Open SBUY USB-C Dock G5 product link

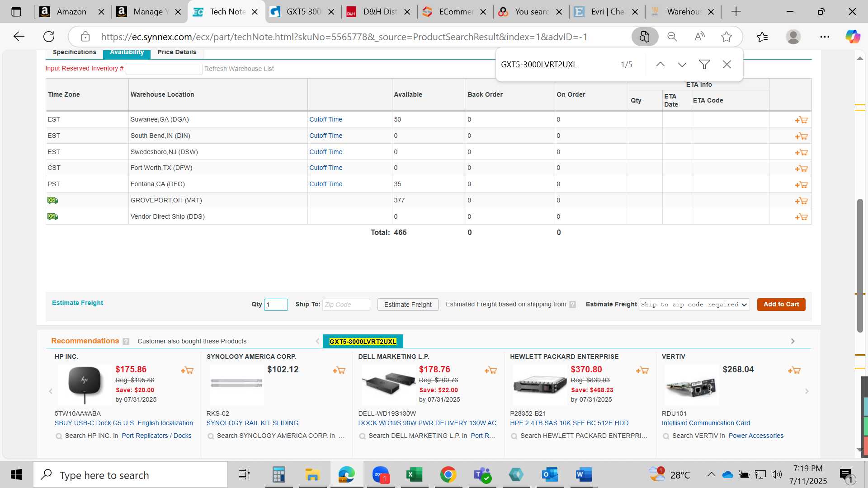(123, 423)
